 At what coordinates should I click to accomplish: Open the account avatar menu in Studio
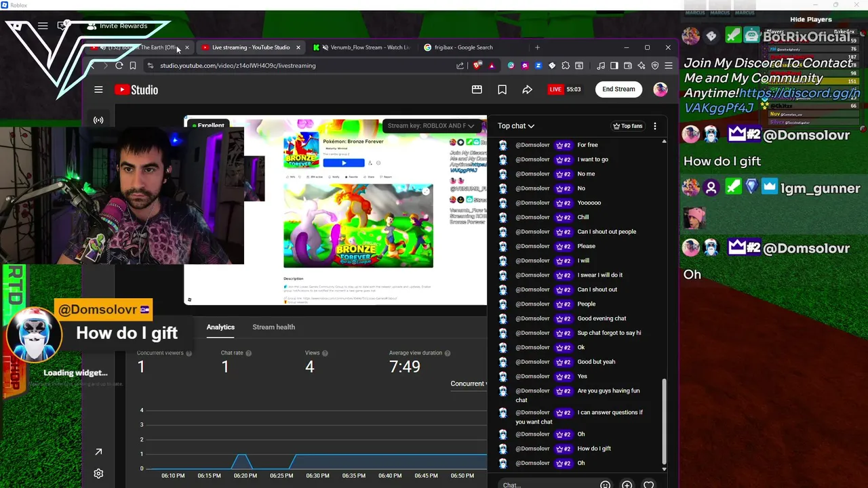click(660, 89)
